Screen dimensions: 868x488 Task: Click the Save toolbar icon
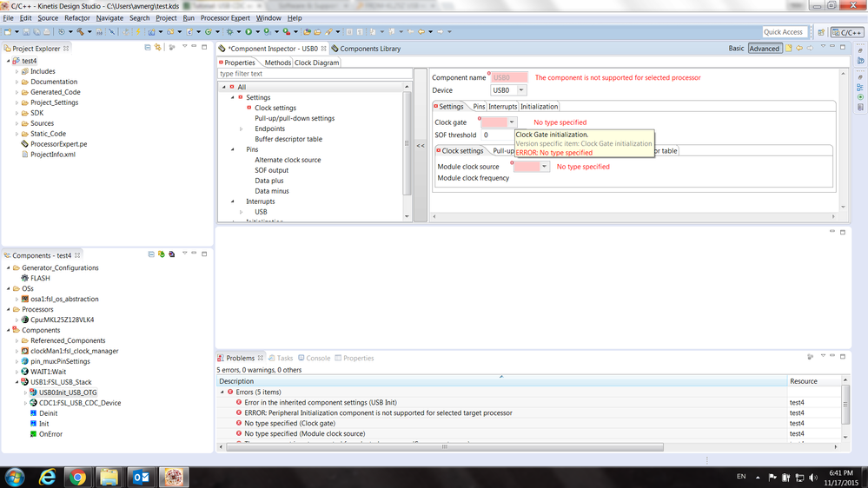[x=26, y=32]
